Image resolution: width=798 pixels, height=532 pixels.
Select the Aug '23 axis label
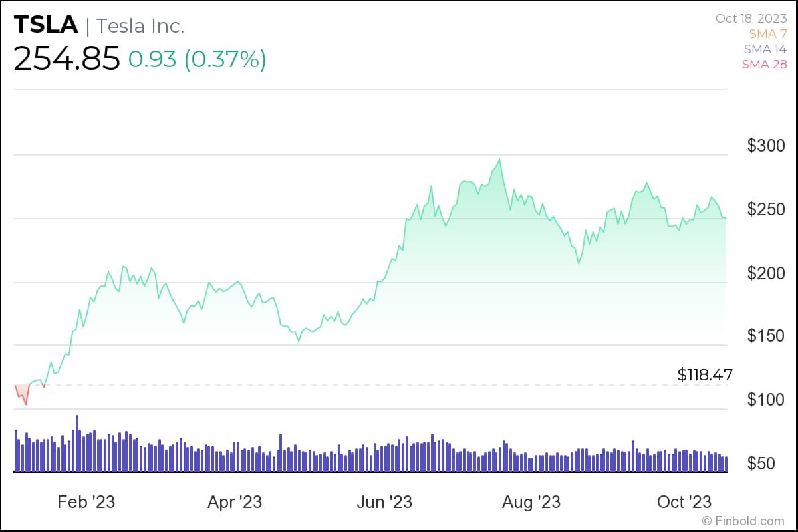click(x=532, y=502)
